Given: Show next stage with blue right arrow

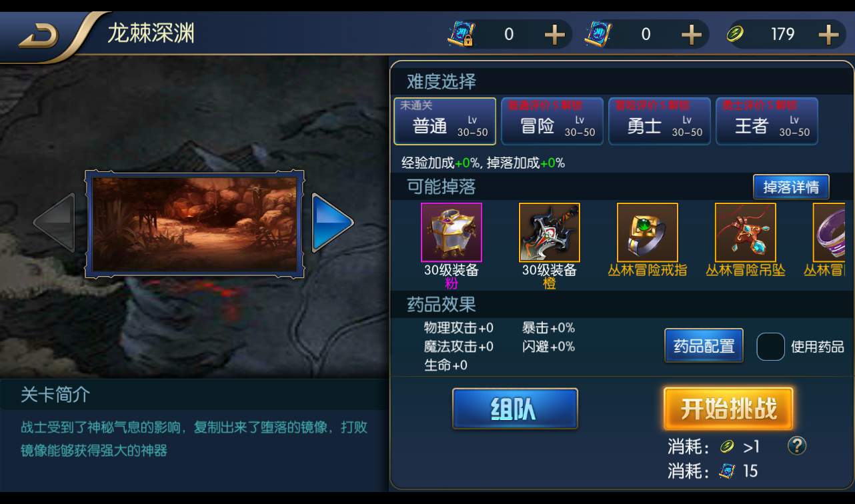Looking at the screenshot, I should (332, 223).
